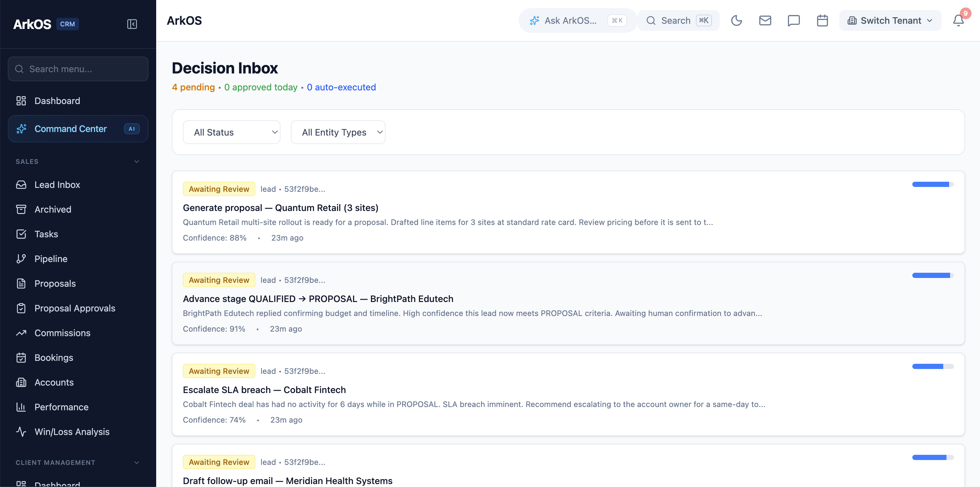Click the 0 auto-executed counter
The height and width of the screenshot is (487, 980).
tap(341, 87)
